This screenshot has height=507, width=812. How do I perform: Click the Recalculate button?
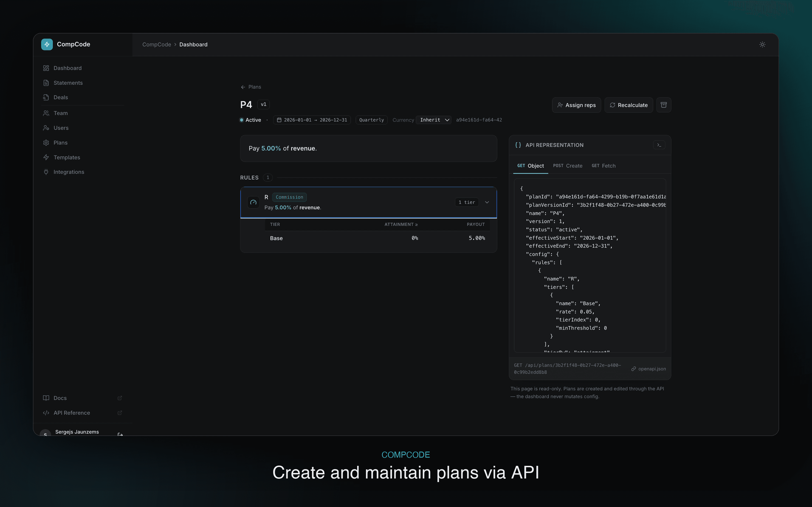pyautogui.click(x=628, y=105)
